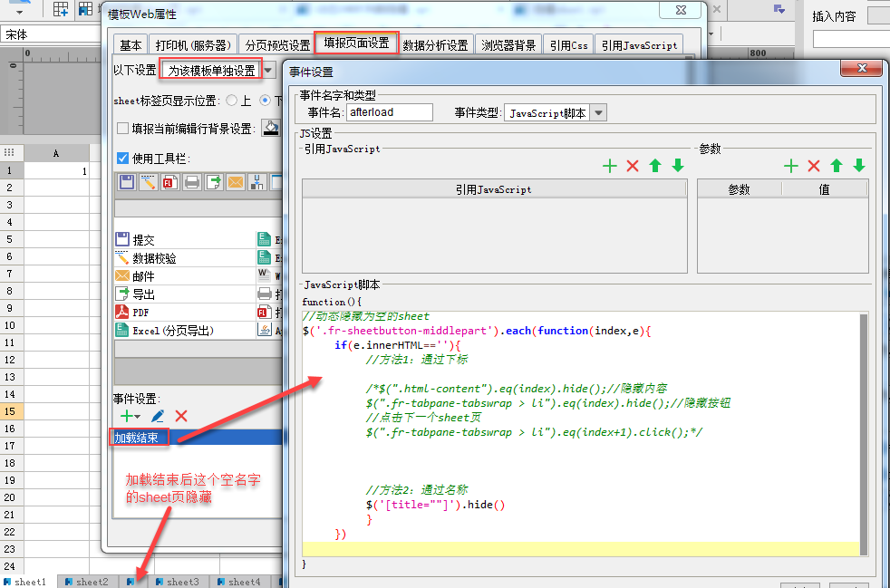Delete selected event under 事件设置

(x=181, y=416)
